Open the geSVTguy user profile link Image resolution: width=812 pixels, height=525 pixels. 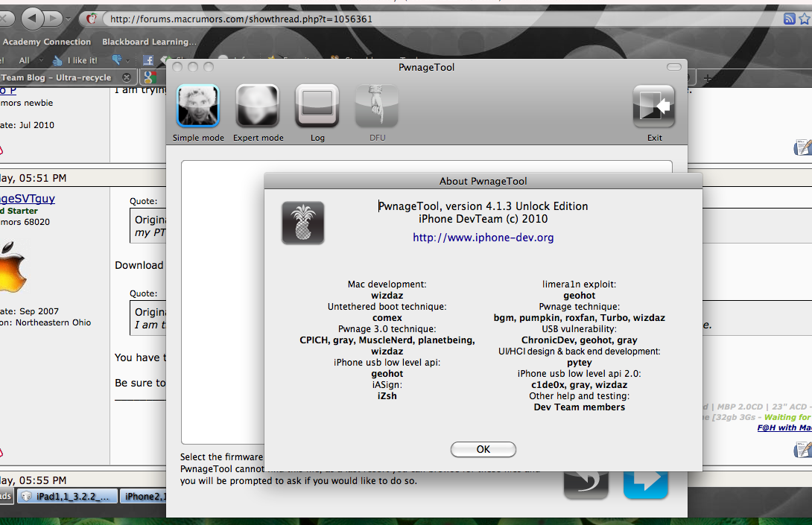point(28,198)
